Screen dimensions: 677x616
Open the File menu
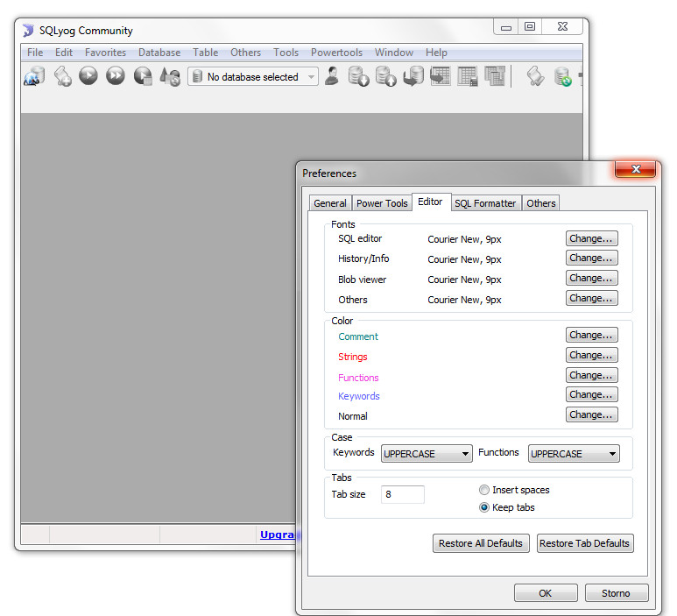tap(35, 53)
